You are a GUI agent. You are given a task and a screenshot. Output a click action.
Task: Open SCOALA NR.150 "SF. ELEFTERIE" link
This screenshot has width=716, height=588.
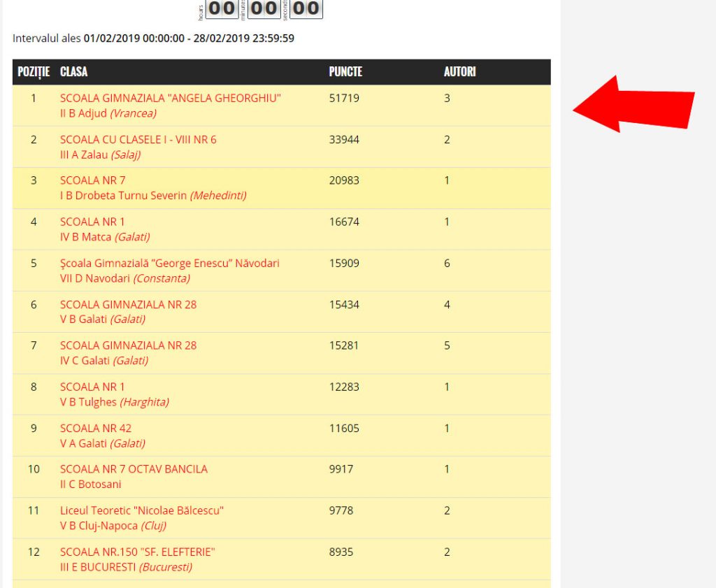pos(137,559)
